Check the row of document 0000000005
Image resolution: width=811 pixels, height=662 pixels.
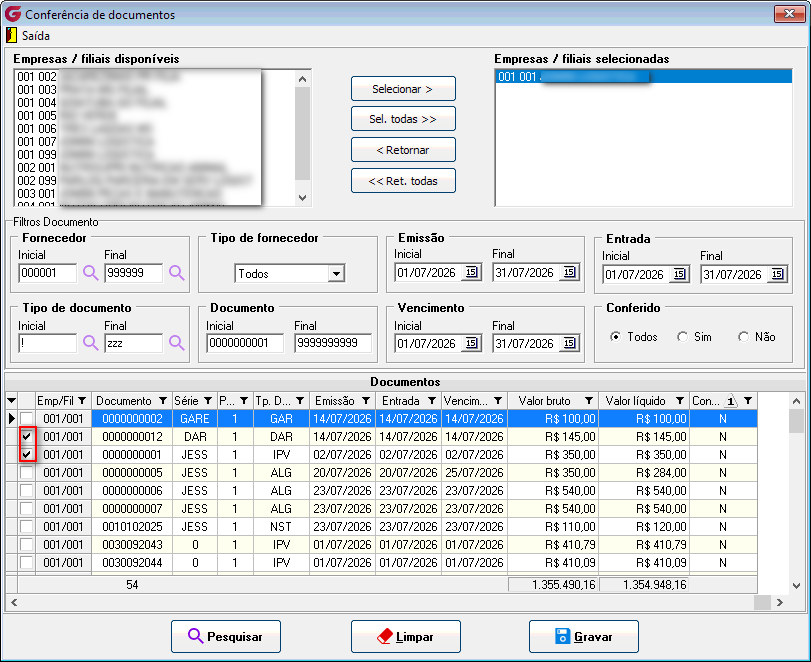pyautogui.click(x=26, y=473)
